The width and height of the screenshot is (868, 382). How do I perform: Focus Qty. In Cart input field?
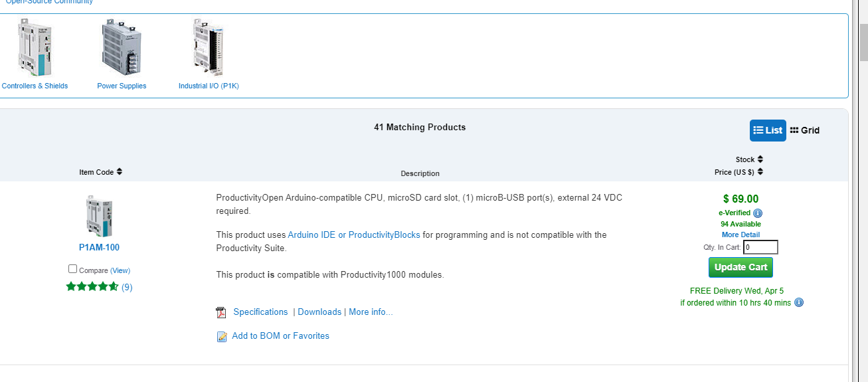tap(760, 247)
